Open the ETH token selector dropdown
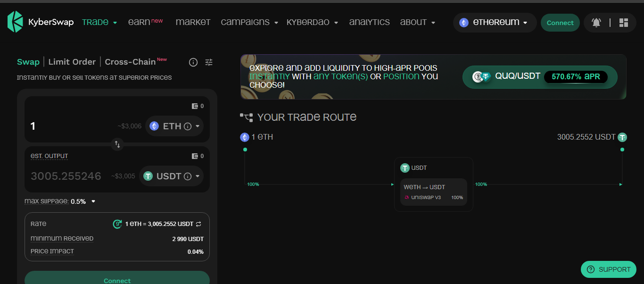This screenshot has height=284, width=644. (x=174, y=126)
